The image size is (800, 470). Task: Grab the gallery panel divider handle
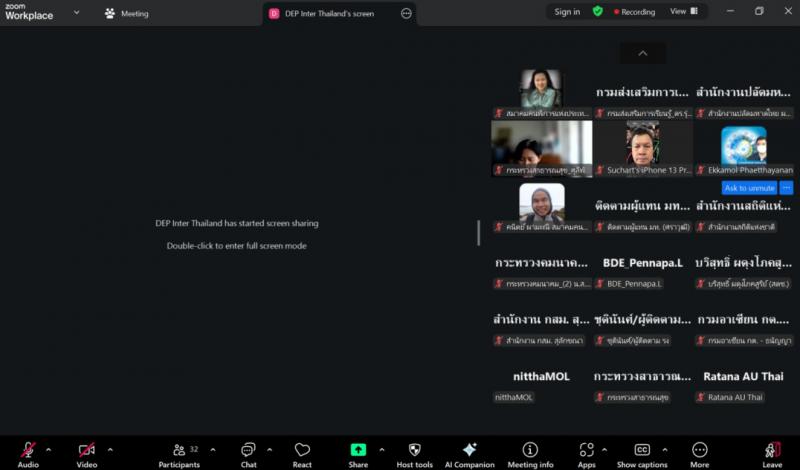[x=479, y=233]
